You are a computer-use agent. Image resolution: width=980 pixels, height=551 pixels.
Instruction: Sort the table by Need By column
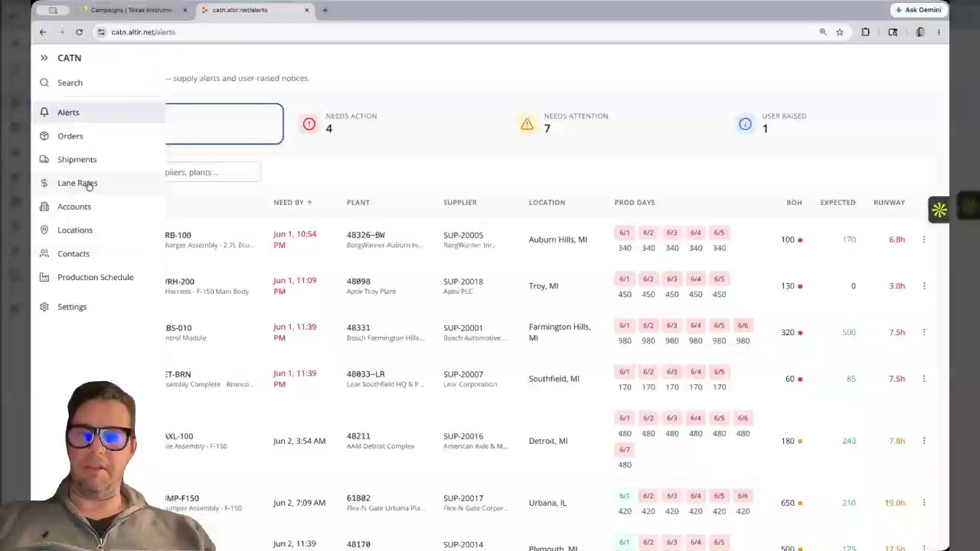pyautogui.click(x=292, y=202)
